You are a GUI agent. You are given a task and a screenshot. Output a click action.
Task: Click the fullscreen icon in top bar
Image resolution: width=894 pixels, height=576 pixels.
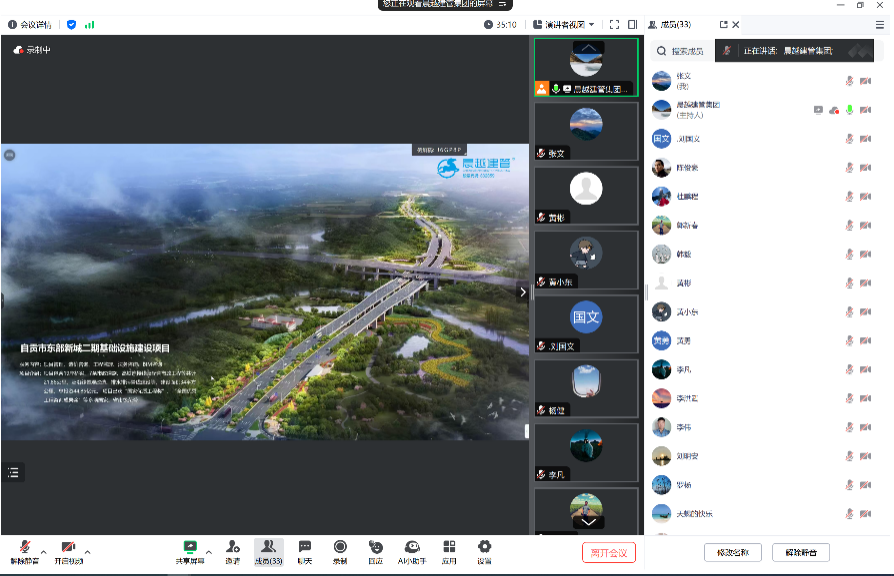(x=615, y=24)
